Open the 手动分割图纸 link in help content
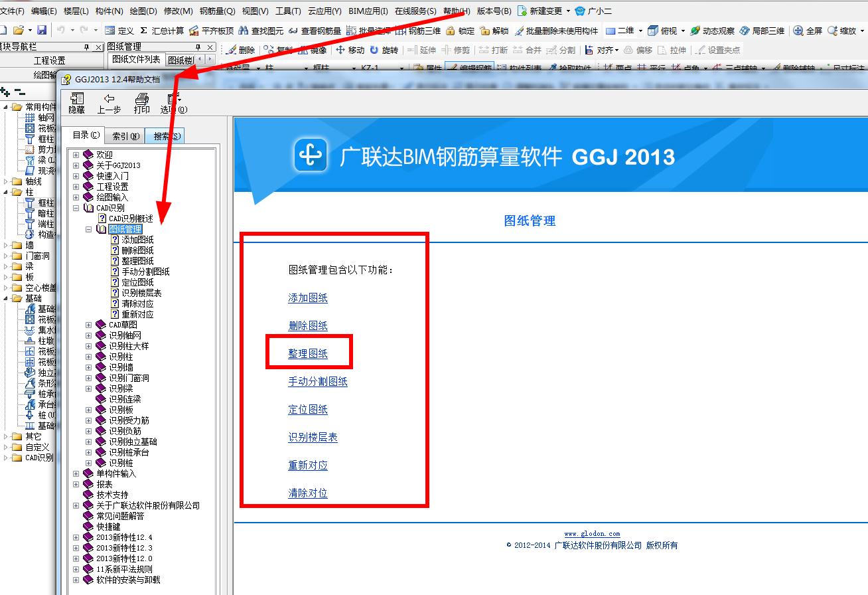 318,382
